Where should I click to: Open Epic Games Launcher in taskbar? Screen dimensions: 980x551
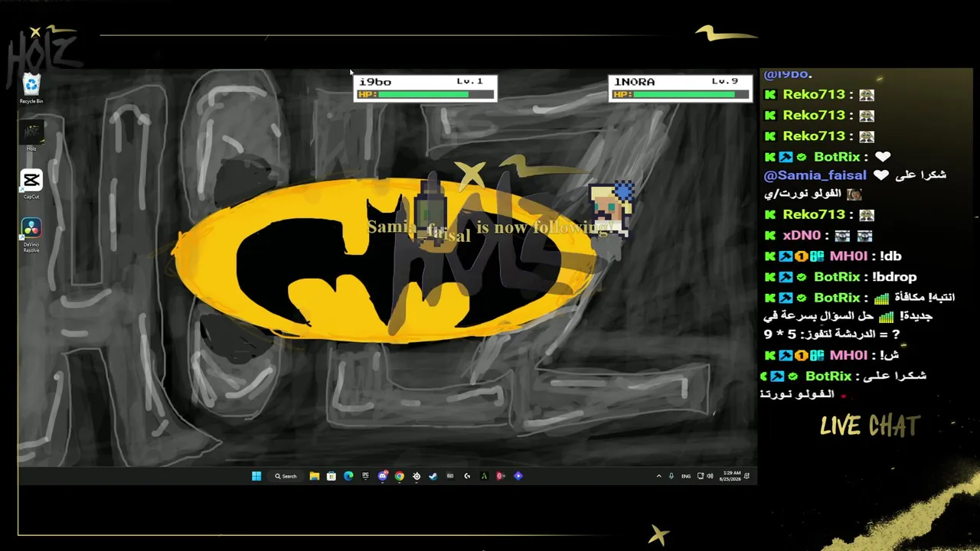[365, 476]
